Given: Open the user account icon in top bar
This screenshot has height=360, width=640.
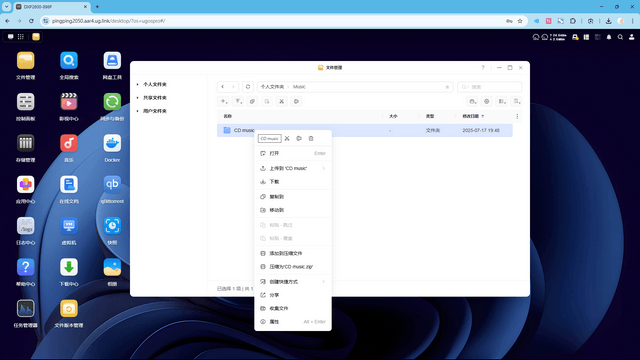Looking at the screenshot, I should click(631, 37).
